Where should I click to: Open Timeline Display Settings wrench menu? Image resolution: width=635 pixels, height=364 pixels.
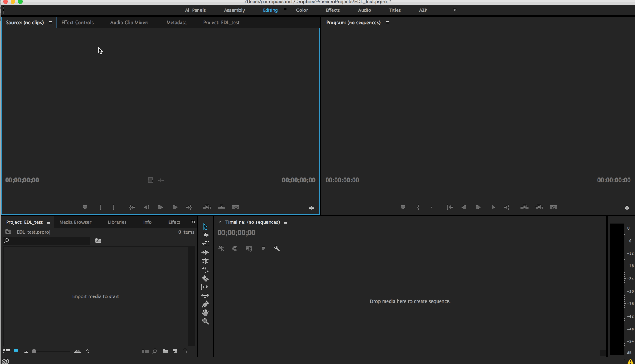point(277,248)
